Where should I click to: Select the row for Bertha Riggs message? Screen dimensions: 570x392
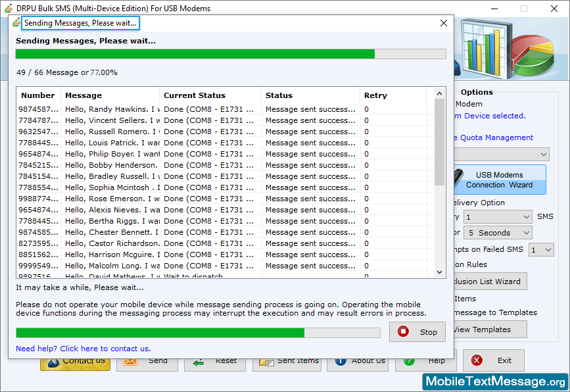pos(226,221)
